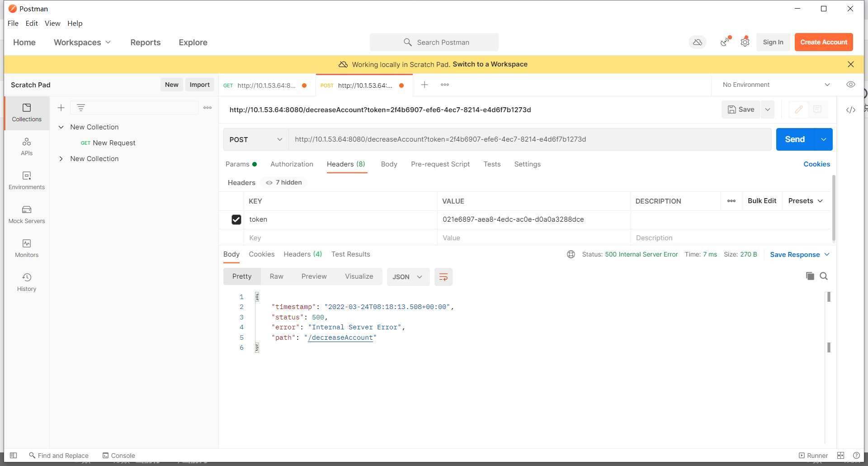Uncheck the token header checkbox
Image resolution: width=868 pixels, height=466 pixels.
[x=236, y=219]
